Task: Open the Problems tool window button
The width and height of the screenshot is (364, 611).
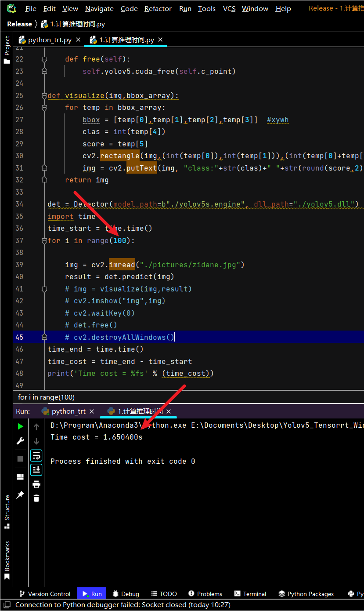Action: (x=205, y=594)
